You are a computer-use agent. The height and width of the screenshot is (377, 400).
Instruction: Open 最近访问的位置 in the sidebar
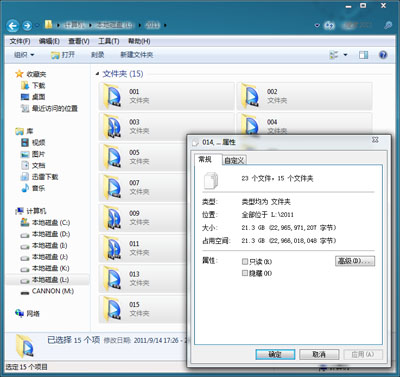[49, 108]
